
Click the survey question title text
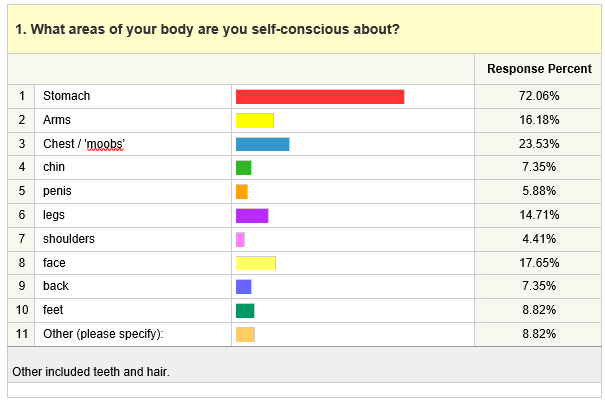(x=207, y=29)
